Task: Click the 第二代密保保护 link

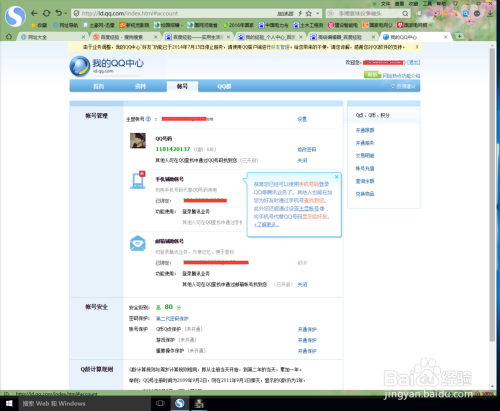Action: point(172,318)
